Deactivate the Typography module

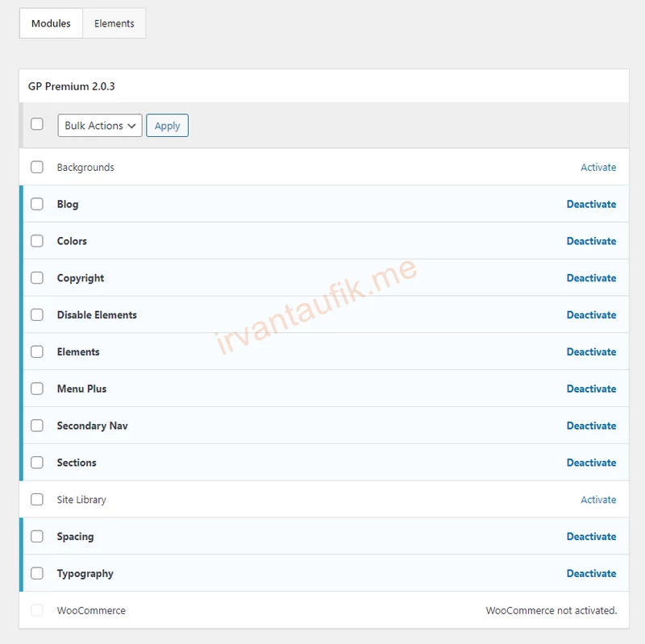pos(591,574)
